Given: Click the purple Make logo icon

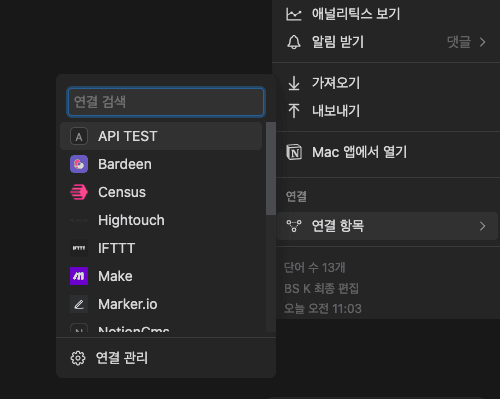Looking at the screenshot, I should 79,276.
